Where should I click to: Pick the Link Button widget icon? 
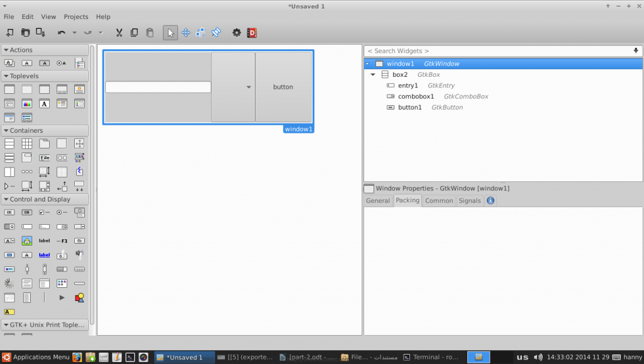(x=44, y=255)
